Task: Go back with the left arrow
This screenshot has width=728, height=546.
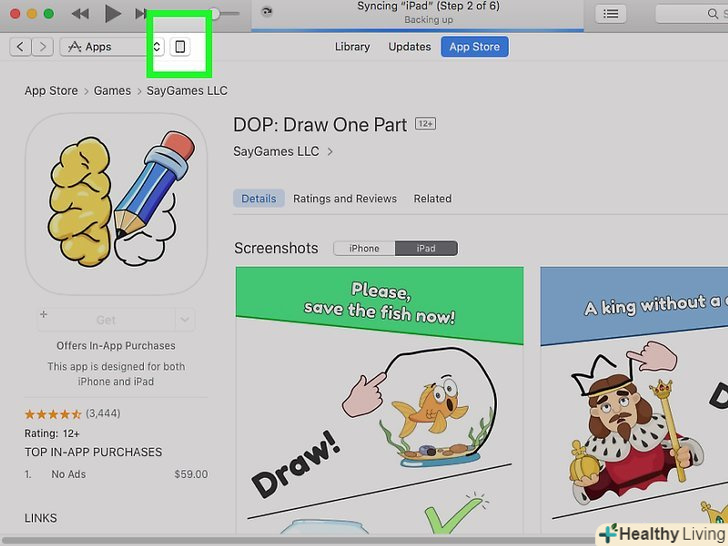Action: [20, 47]
